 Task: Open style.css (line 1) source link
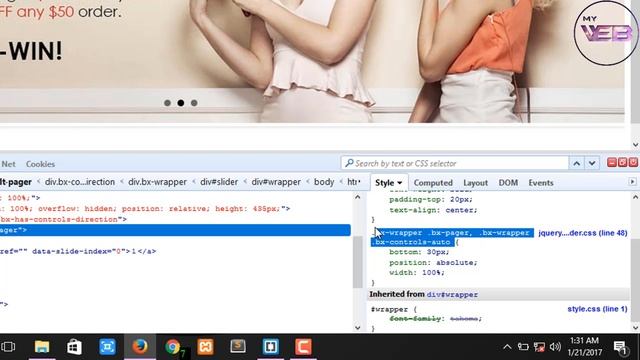click(597, 309)
